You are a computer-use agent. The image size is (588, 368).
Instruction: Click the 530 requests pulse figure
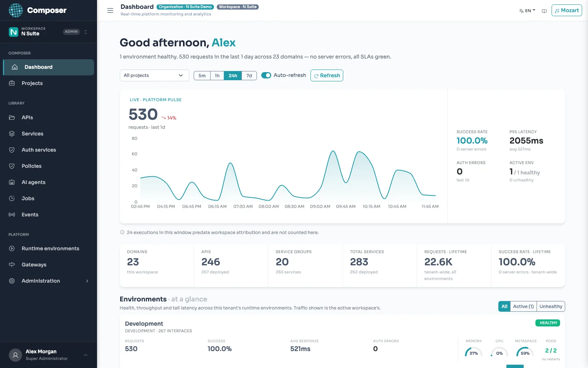[x=143, y=114]
